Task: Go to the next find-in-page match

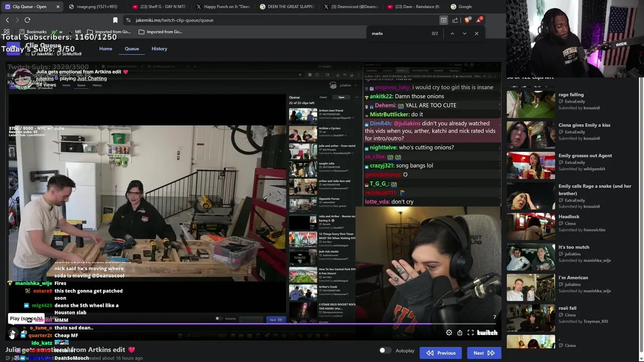Action: coord(464,34)
